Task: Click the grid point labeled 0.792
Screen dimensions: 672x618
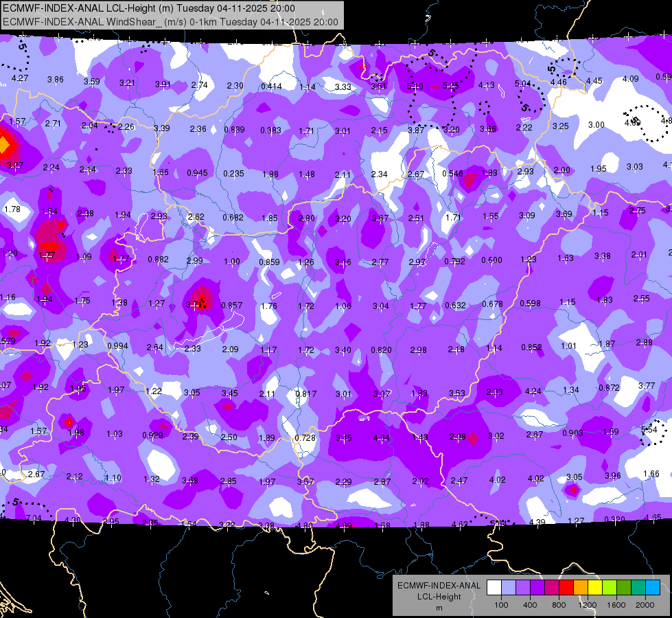Action: click(x=454, y=261)
